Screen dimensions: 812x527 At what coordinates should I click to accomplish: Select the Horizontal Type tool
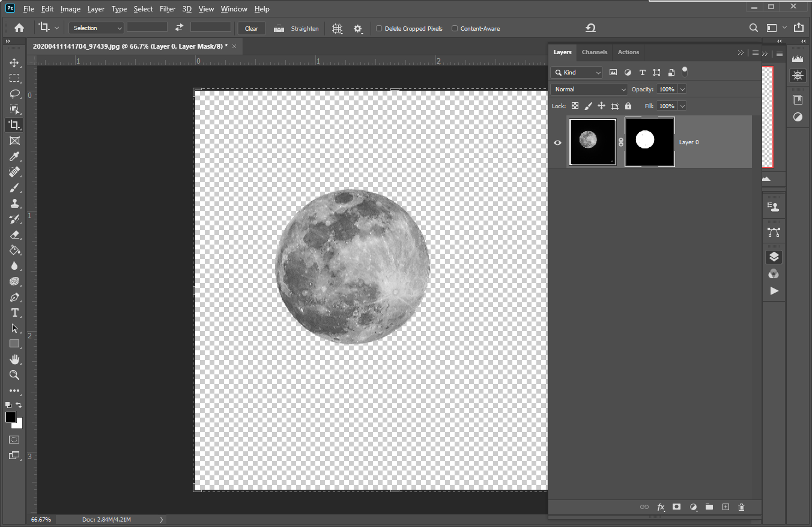pos(14,312)
